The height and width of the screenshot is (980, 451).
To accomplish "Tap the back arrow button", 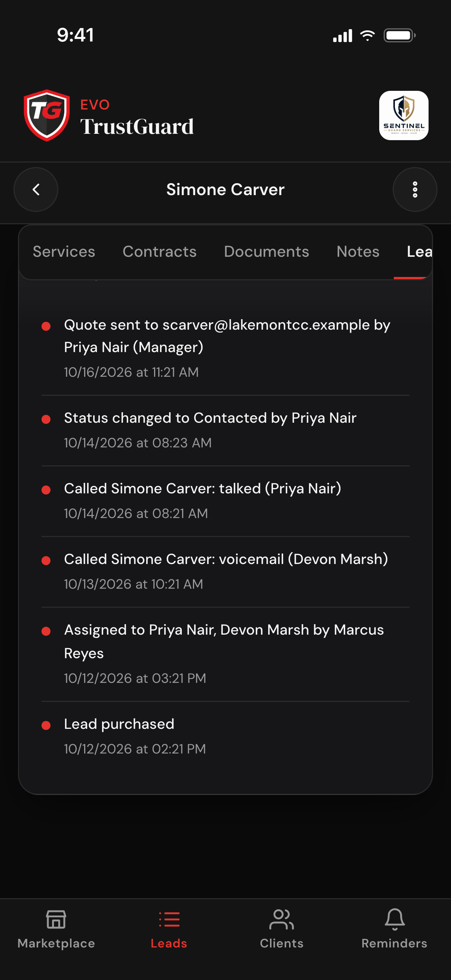I will pos(36,189).
